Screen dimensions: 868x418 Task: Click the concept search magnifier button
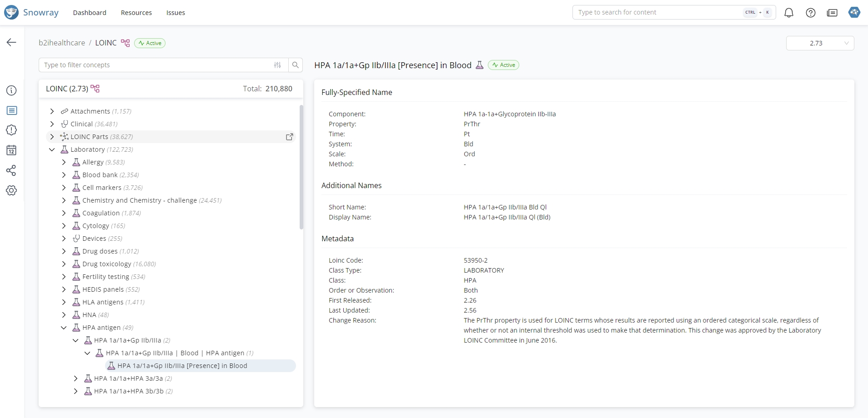[x=296, y=65]
